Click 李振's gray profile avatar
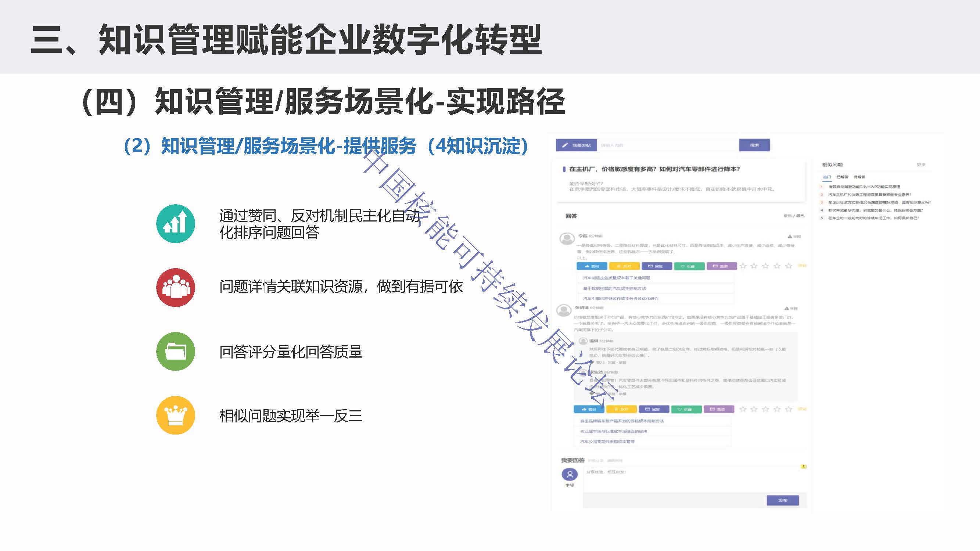Screen dimensions: 980x551 (x=567, y=238)
